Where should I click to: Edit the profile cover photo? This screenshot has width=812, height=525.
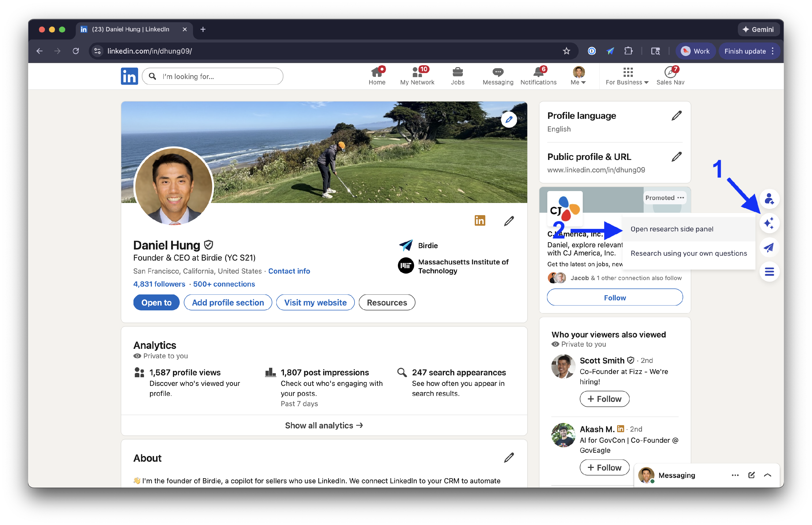509,120
